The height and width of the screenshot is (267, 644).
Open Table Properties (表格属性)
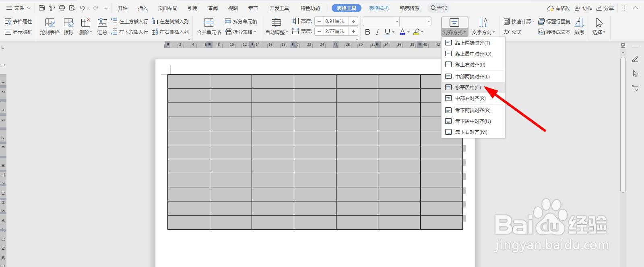click(x=19, y=21)
